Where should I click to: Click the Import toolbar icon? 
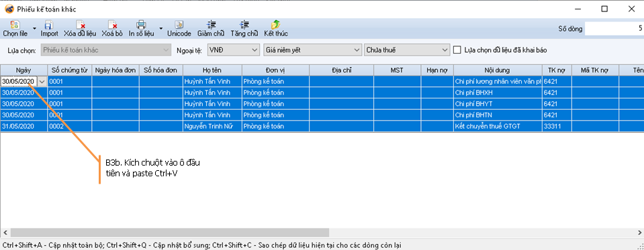tap(49, 25)
